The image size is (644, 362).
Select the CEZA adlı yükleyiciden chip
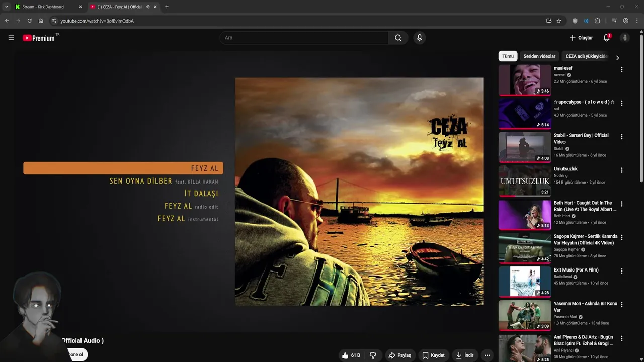point(586,56)
